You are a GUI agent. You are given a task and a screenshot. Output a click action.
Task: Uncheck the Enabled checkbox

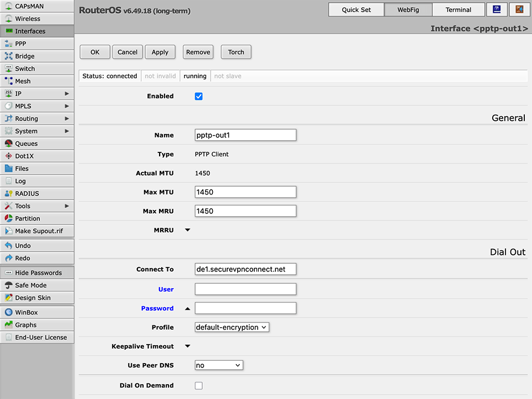click(198, 96)
